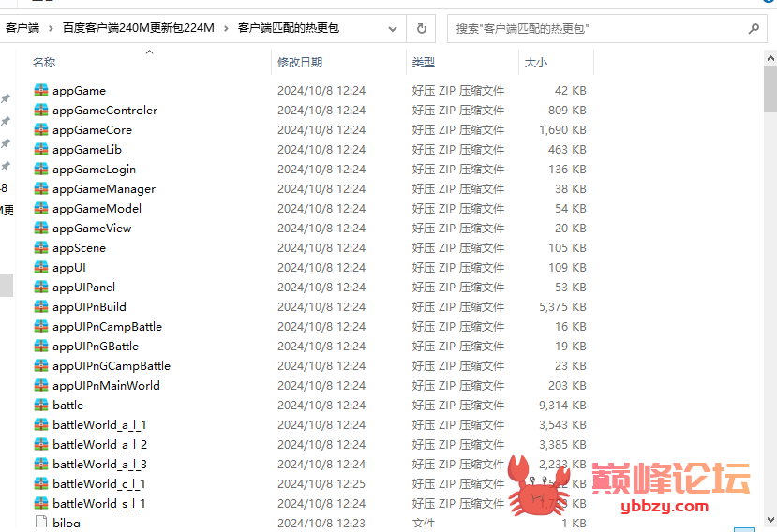Click the battleWorld_c_l_1 zip icon
777x532 pixels.
tap(41, 483)
